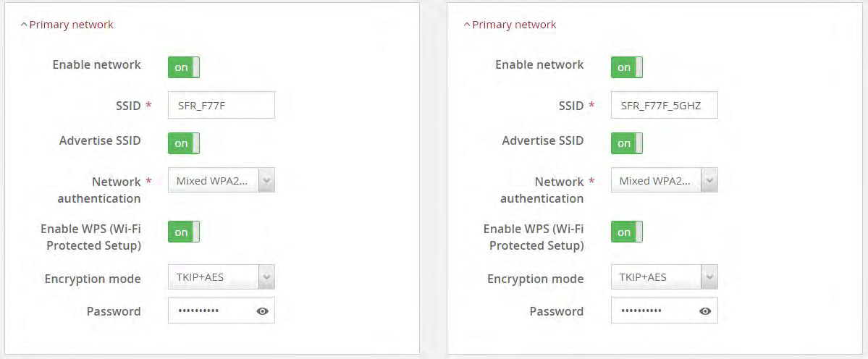The image size is (868, 359).
Task: Open left Encryption mode TKIP+AES dropdown
Action: pyautogui.click(x=222, y=276)
